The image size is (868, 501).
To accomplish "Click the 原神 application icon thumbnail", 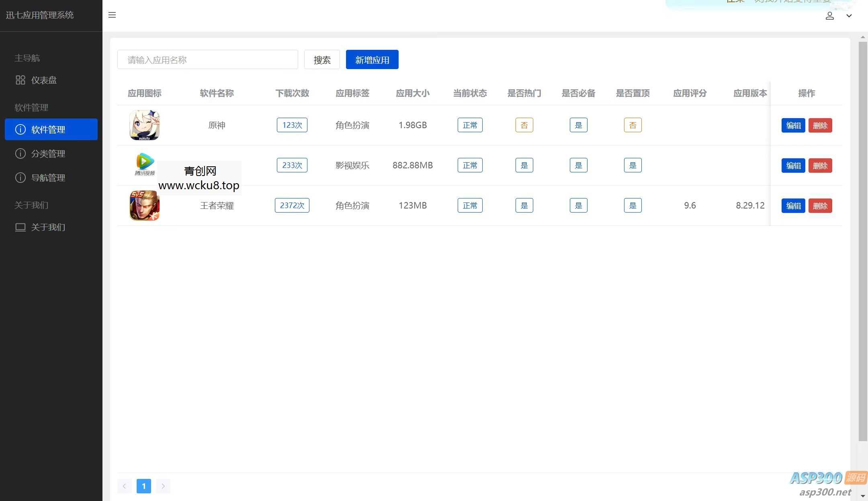I will (x=144, y=125).
